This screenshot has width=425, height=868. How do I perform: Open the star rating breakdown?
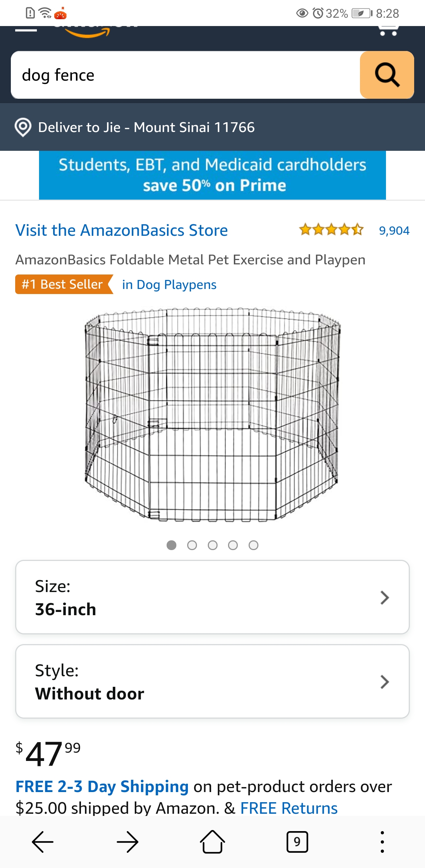point(331,230)
